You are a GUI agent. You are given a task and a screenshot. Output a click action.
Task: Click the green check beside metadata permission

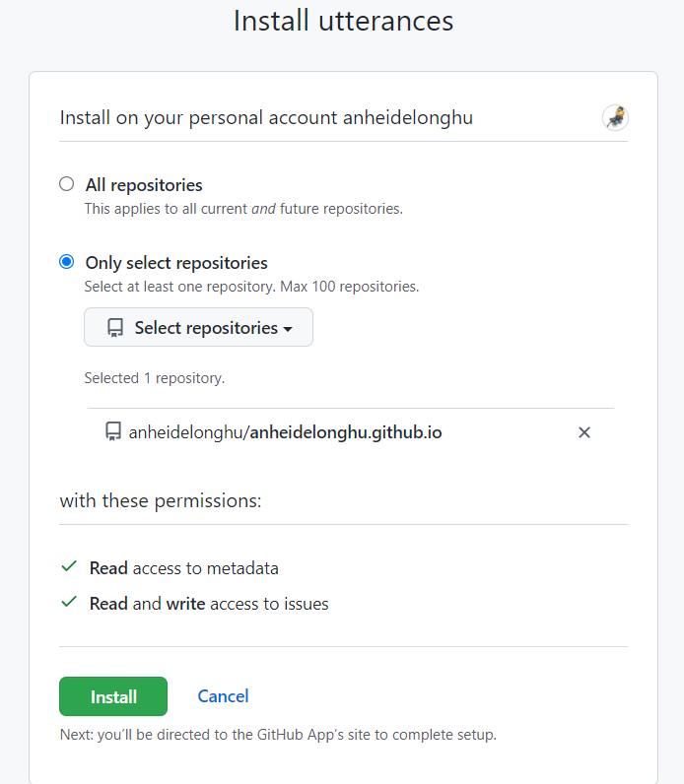[69, 567]
